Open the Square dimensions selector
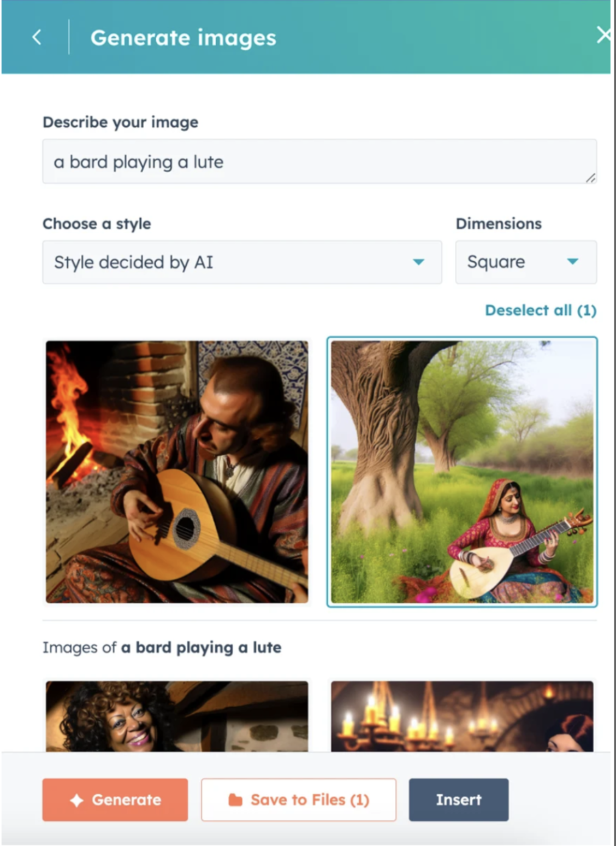616x846 pixels. pyautogui.click(x=526, y=262)
